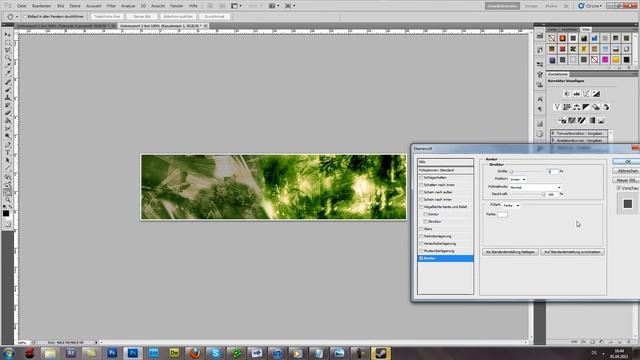Apply the no-style swatch in Stile panel
This screenshot has width=640, height=360.
552,38
